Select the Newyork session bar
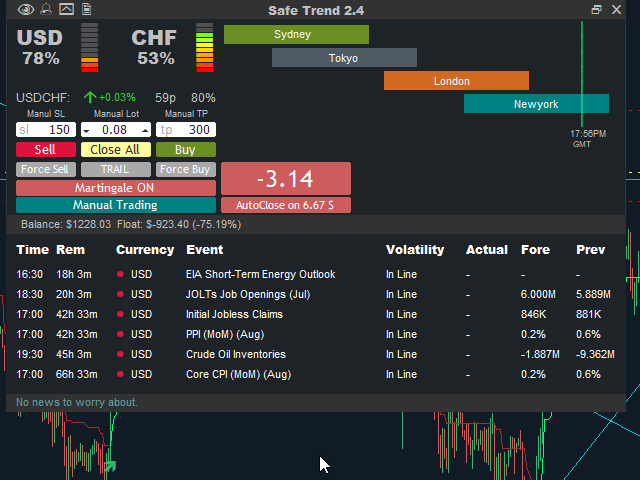The image size is (640, 480). click(536, 104)
